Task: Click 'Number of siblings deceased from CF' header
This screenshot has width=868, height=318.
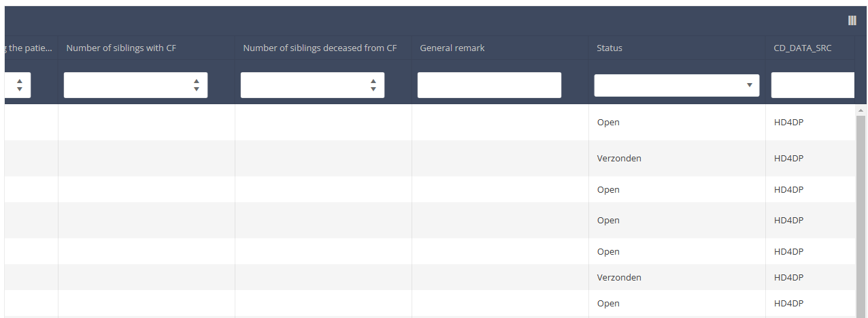Action: pyautogui.click(x=320, y=48)
